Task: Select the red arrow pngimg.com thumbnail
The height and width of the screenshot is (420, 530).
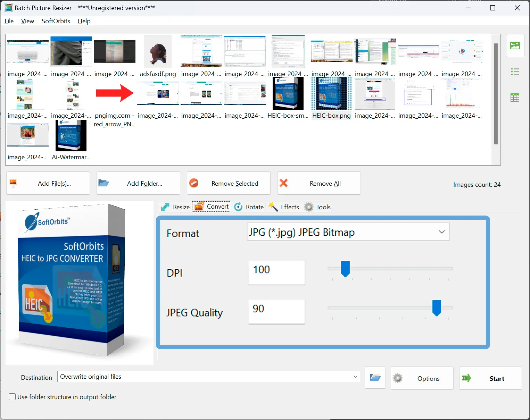Action: tap(115, 102)
